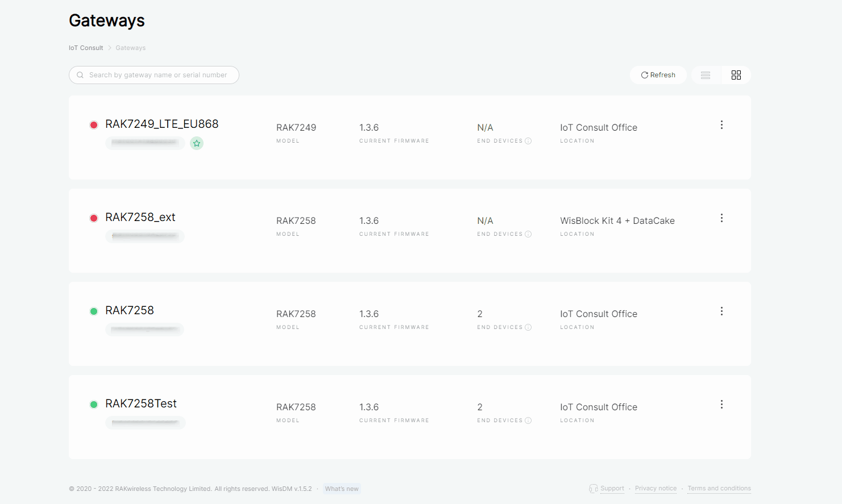842x504 pixels.
Task: Switch to grid card view
Action: point(736,75)
